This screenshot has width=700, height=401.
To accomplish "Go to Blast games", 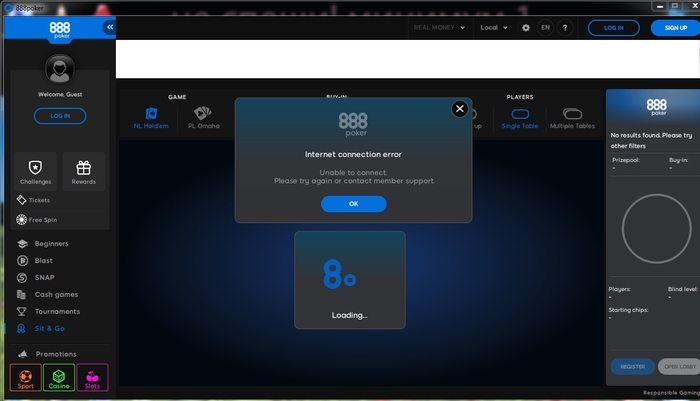I will point(35,261).
